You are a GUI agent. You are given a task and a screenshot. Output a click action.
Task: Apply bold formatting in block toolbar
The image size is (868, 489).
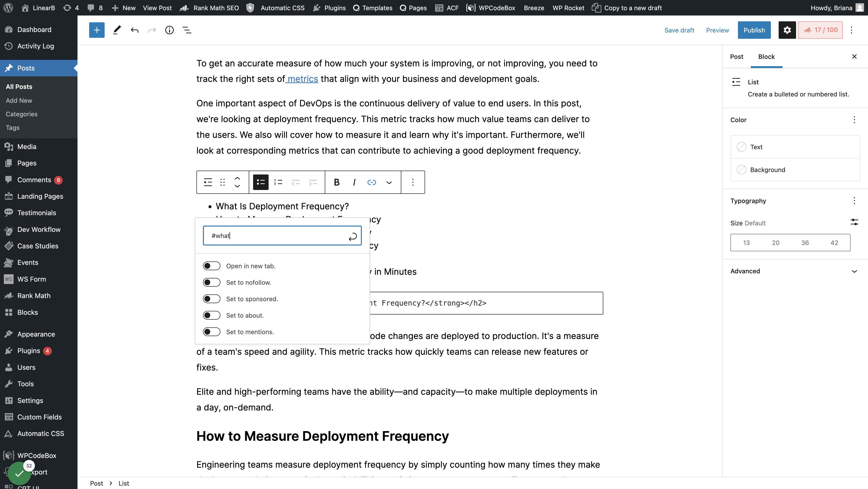click(x=336, y=182)
